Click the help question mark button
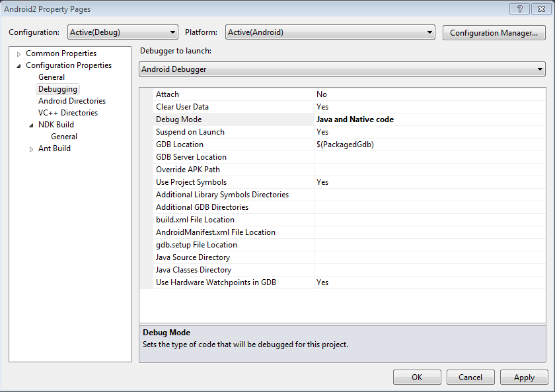 tap(519, 9)
